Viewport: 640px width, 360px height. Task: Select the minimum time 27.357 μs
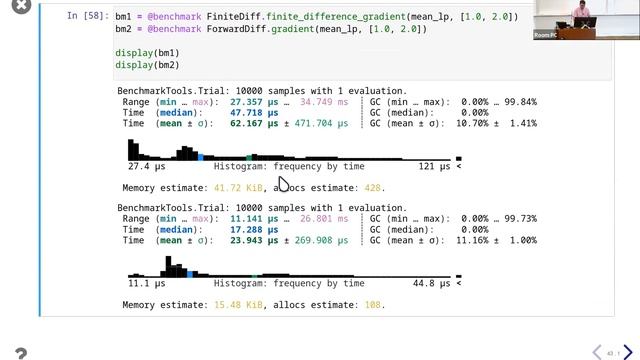(254, 102)
